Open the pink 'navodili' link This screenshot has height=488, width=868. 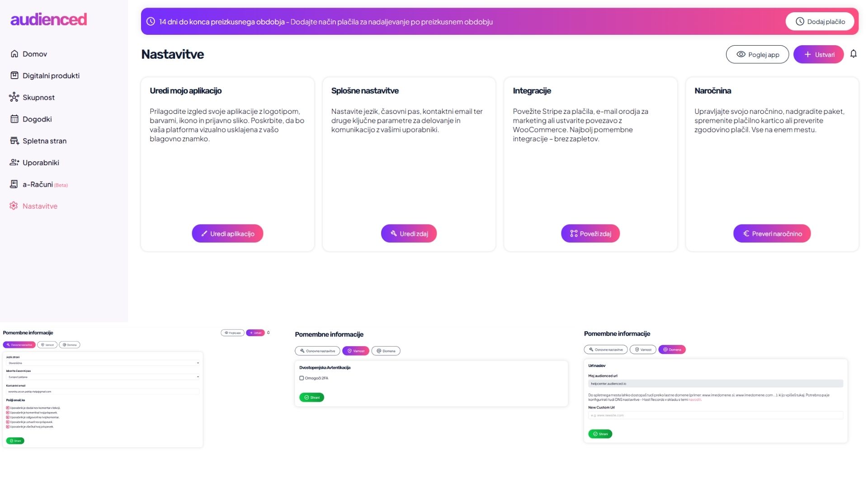click(694, 400)
